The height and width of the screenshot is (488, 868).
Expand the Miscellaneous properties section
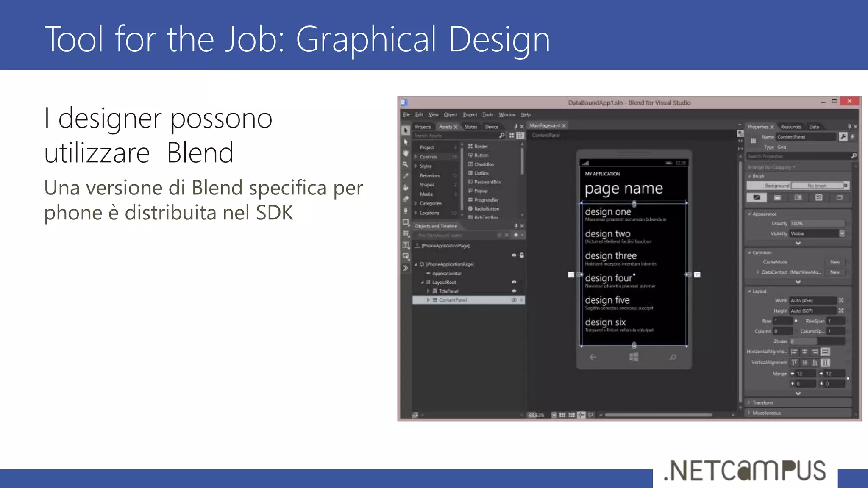tap(749, 413)
